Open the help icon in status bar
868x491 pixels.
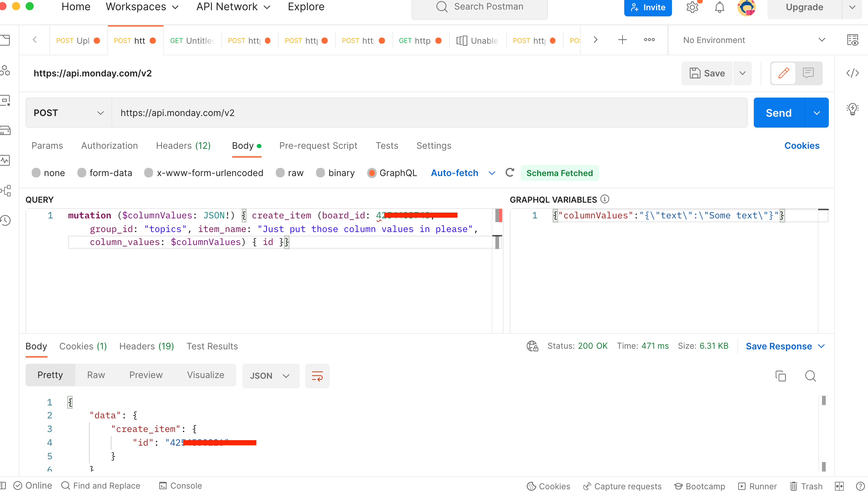[860, 486]
